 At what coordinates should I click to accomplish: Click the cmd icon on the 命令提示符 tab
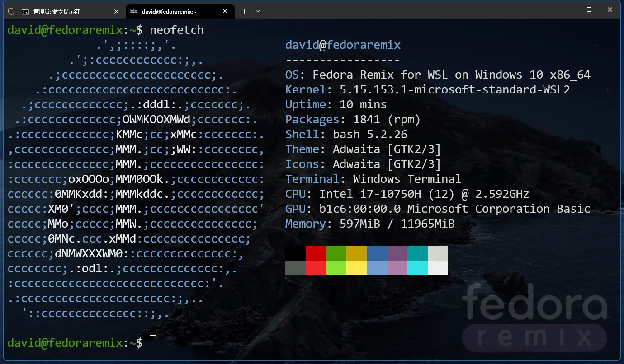point(26,11)
